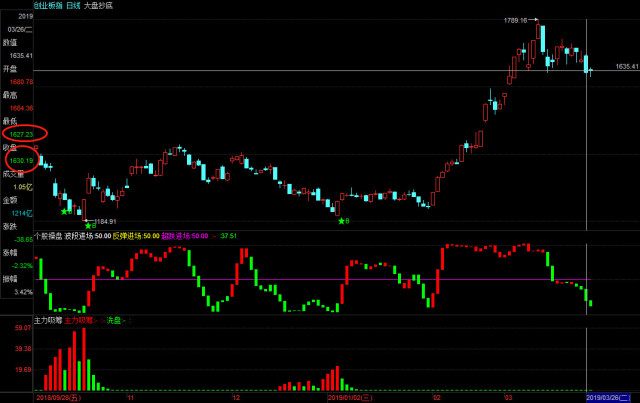This screenshot has height=403, width=640.
Task: Select the 1184.91 lowest price annotation
Action: tap(106, 221)
